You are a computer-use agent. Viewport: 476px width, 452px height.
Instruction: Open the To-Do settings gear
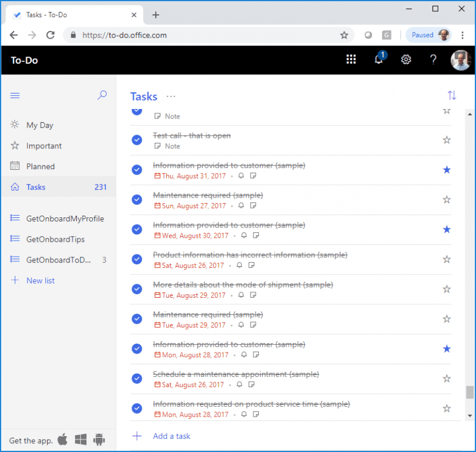(x=406, y=60)
